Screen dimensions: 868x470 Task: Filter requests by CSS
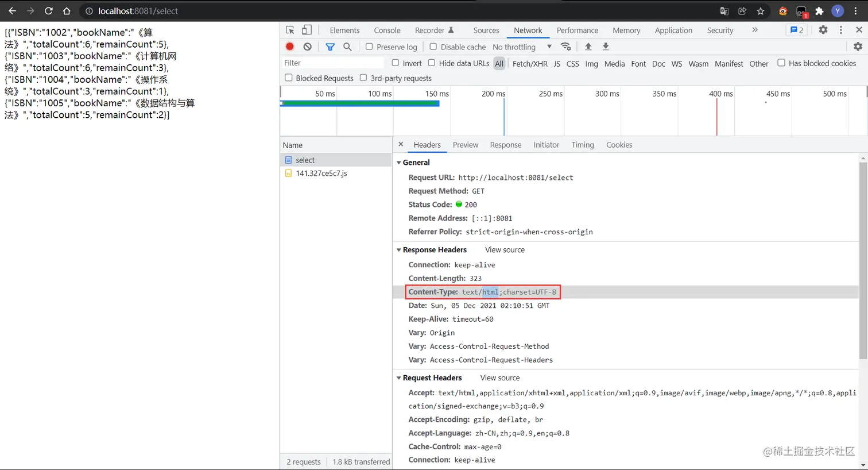(573, 64)
